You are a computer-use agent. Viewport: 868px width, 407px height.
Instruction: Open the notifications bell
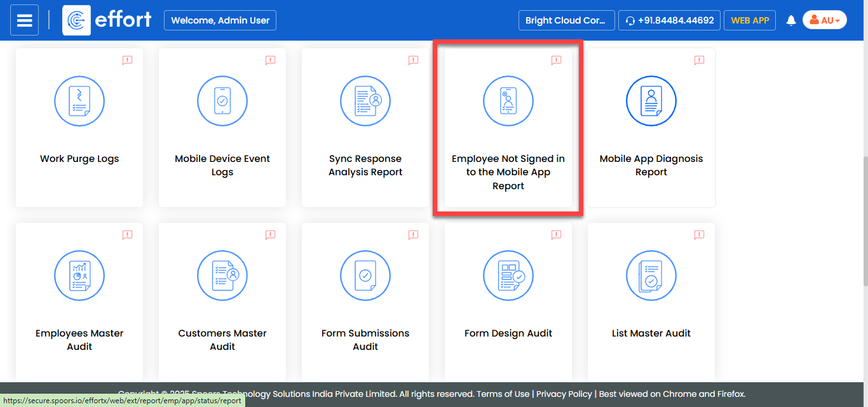point(791,20)
